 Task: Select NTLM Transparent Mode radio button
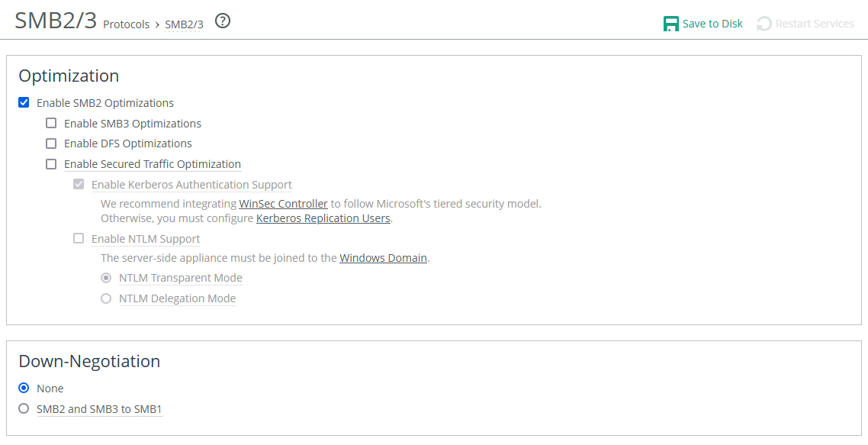[106, 278]
